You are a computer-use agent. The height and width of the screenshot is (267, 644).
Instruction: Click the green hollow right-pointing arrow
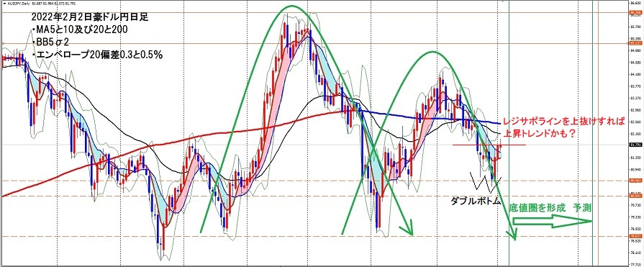coord(553,222)
